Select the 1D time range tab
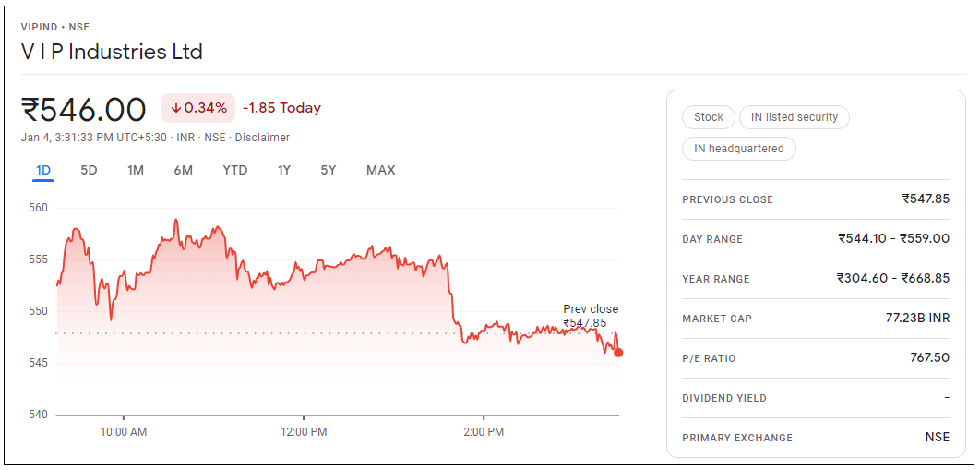Screen dimensions: 980x470 [43, 170]
